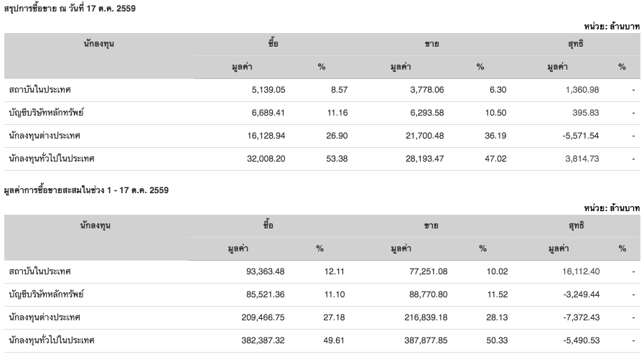The height and width of the screenshot is (362, 644).
Task: Click the 382,387.32 cumulative buy cell
Action: click(264, 340)
